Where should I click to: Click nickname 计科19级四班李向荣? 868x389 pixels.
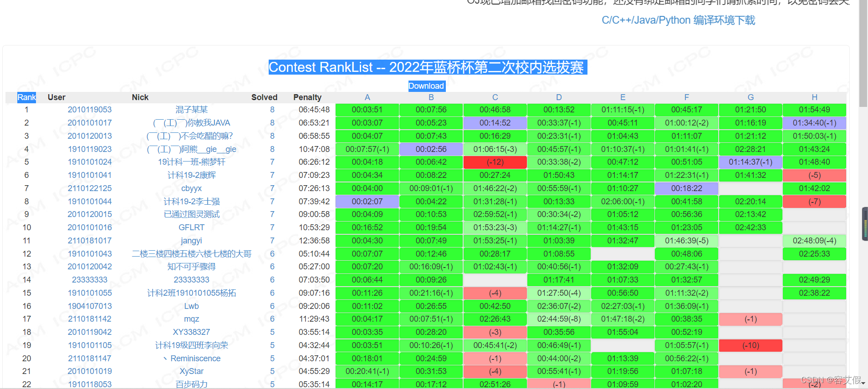point(191,345)
